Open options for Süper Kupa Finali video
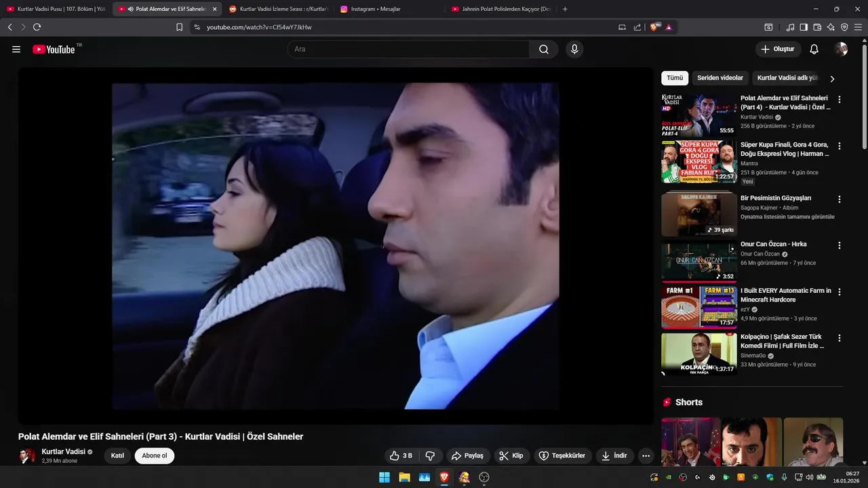Viewport: 868px width, 488px height. coord(840,146)
